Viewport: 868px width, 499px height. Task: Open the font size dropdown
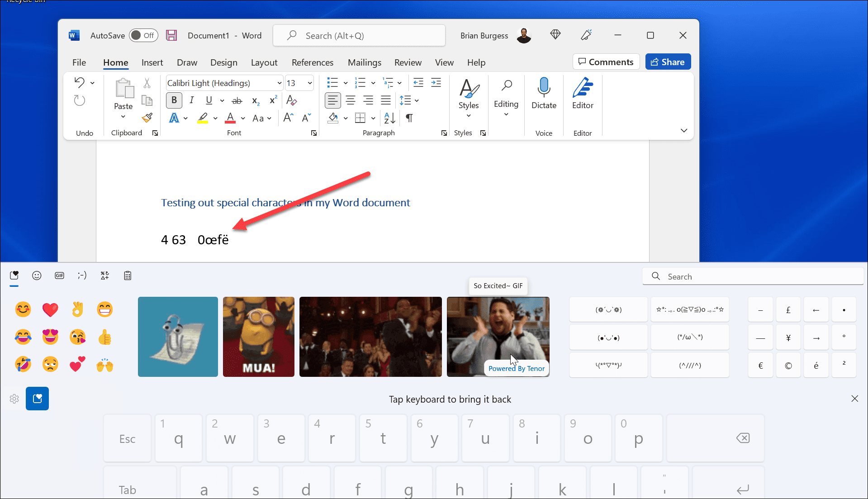[x=309, y=83]
